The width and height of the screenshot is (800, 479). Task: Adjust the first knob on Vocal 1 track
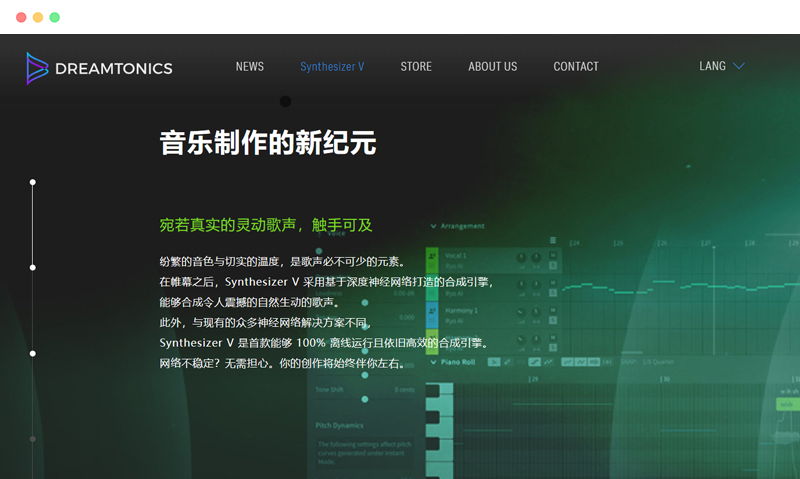[x=521, y=257]
